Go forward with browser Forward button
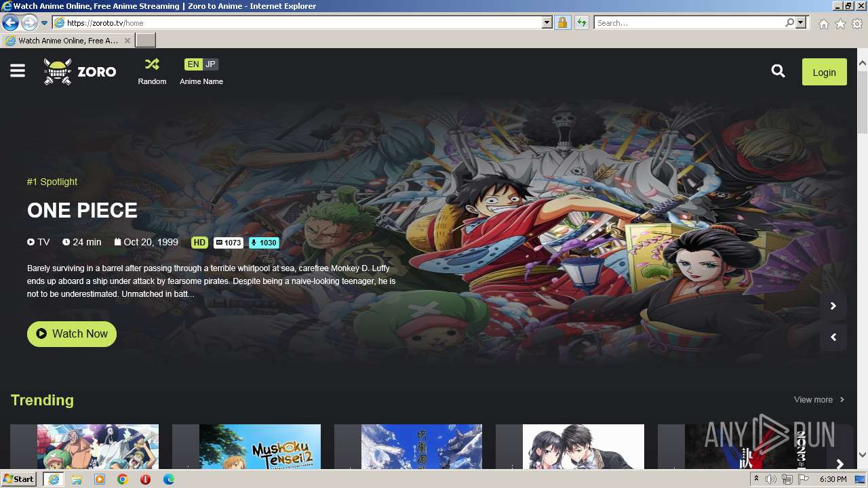The height and width of the screenshot is (488, 868). pyautogui.click(x=28, y=22)
